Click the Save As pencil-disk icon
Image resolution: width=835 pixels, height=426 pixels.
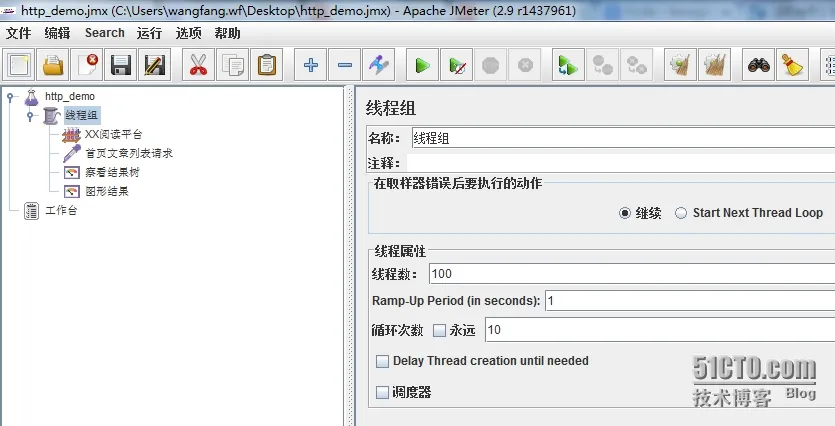154,65
